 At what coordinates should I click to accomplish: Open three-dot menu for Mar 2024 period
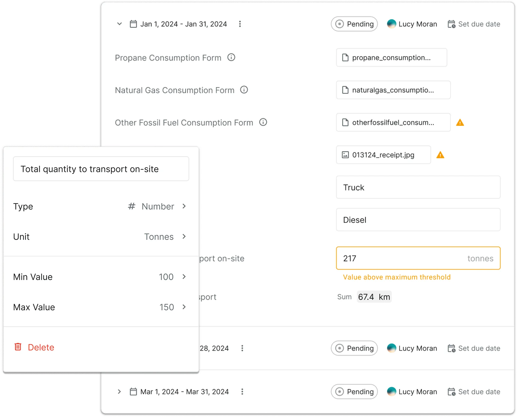tap(242, 392)
